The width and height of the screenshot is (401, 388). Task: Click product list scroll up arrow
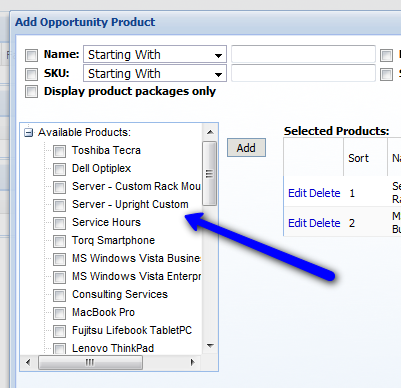[210, 132]
